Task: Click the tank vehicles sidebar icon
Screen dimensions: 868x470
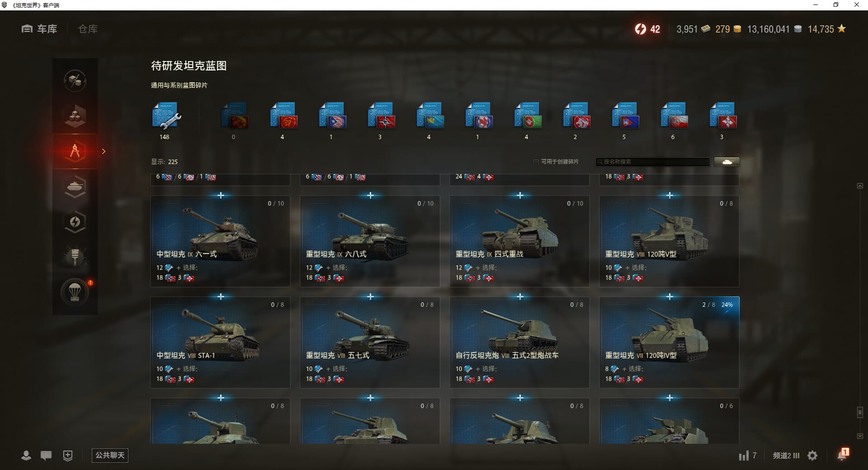Action: pyautogui.click(x=75, y=186)
